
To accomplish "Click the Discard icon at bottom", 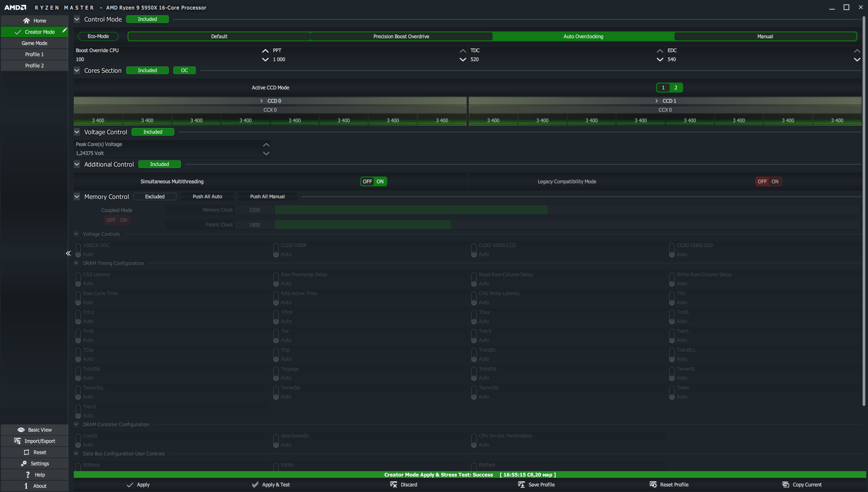I will [x=394, y=485].
